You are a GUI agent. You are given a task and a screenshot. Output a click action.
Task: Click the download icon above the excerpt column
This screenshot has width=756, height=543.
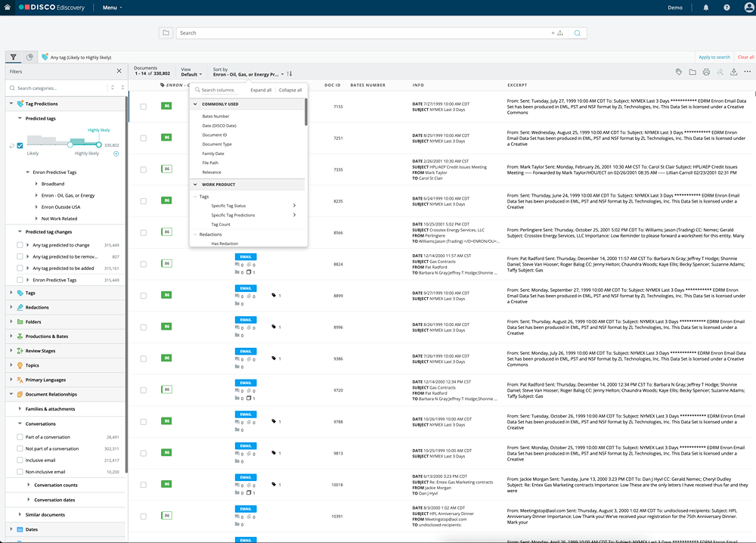734,70
